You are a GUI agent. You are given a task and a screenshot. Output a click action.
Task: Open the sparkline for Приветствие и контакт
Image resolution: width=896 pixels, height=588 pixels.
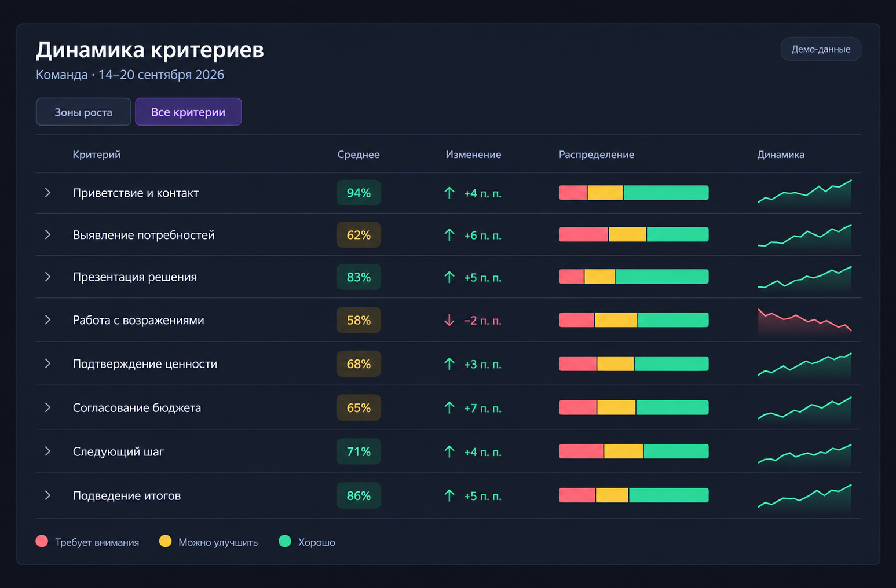click(804, 193)
